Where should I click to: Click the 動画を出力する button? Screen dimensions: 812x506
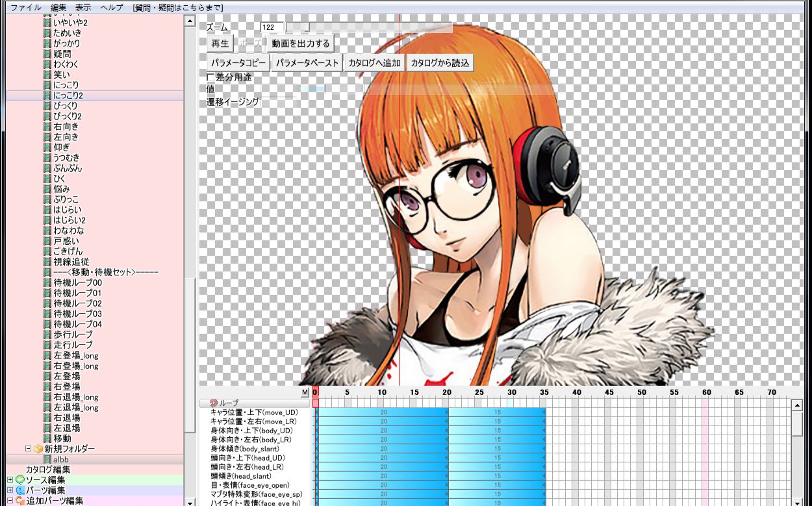(301, 44)
